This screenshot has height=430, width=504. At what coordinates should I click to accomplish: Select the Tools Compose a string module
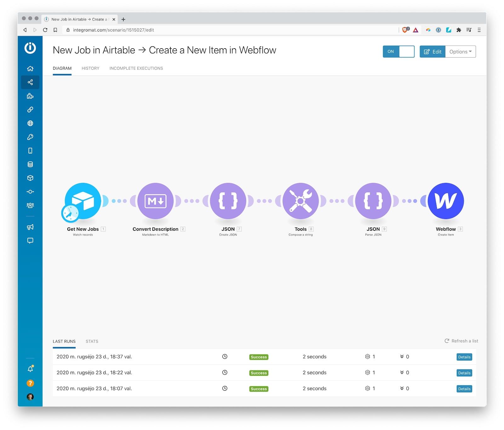coord(301,201)
